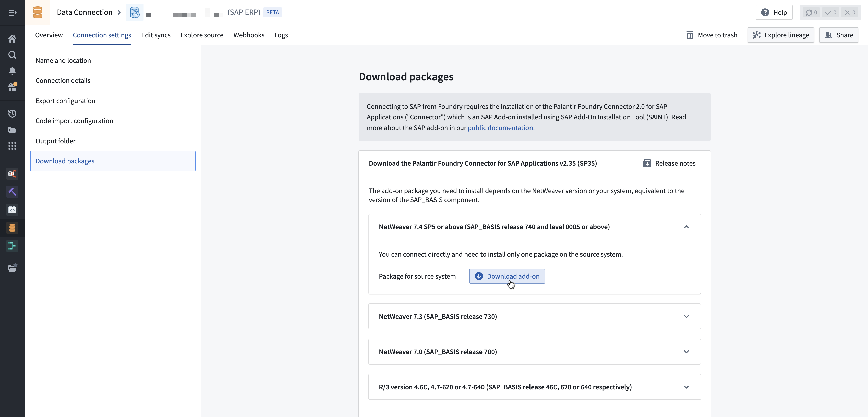
Task: Expand the NetWeaver 7.3 section
Action: point(686,317)
